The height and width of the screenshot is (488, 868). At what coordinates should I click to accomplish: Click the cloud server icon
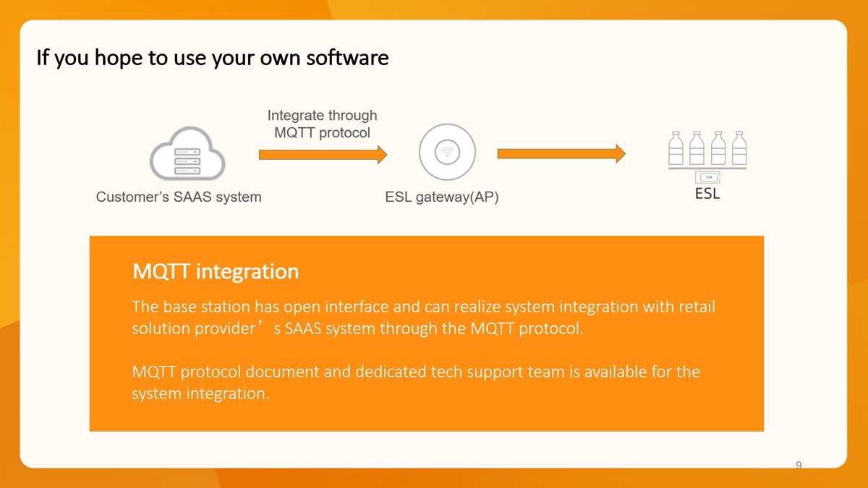187,155
